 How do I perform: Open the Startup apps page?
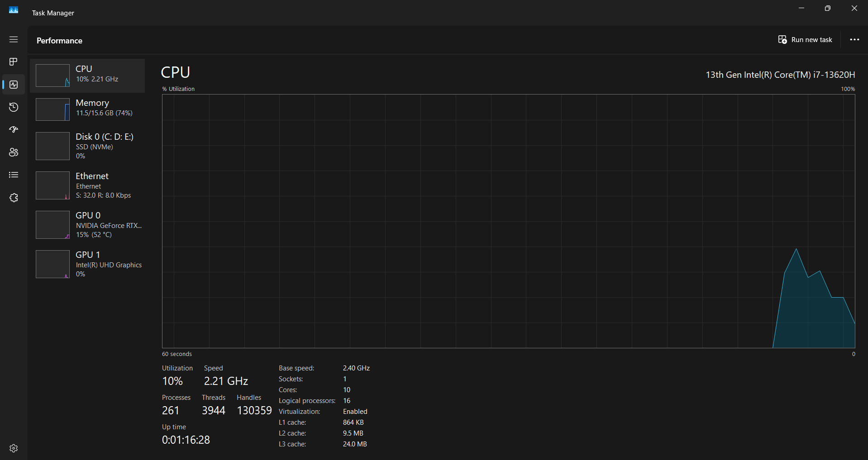14,130
